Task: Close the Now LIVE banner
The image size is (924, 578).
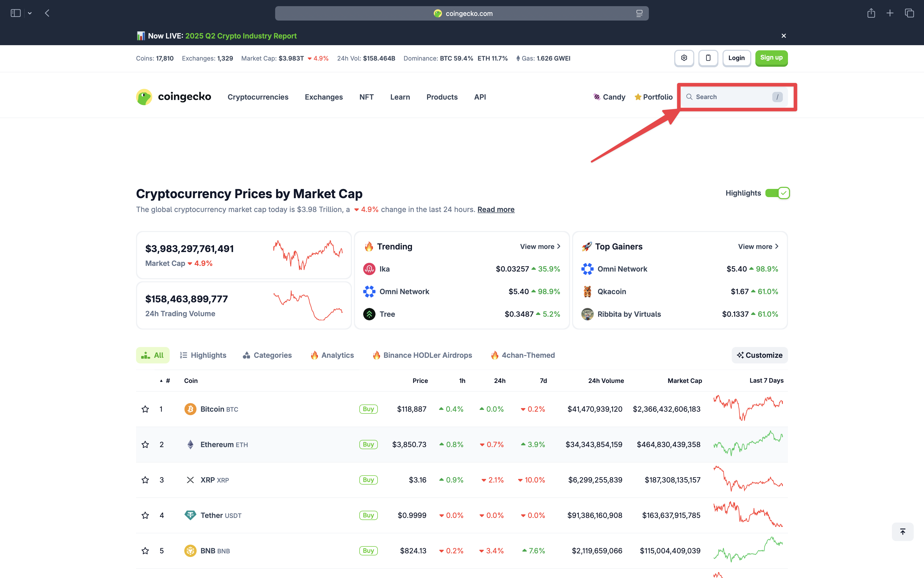Action: [784, 36]
